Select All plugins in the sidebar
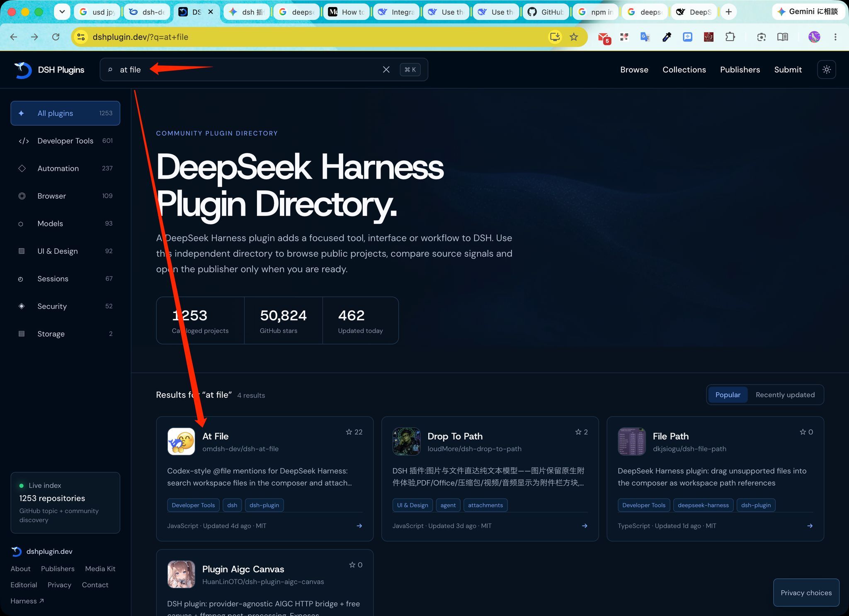The width and height of the screenshot is (849, 616). point(65,113)
